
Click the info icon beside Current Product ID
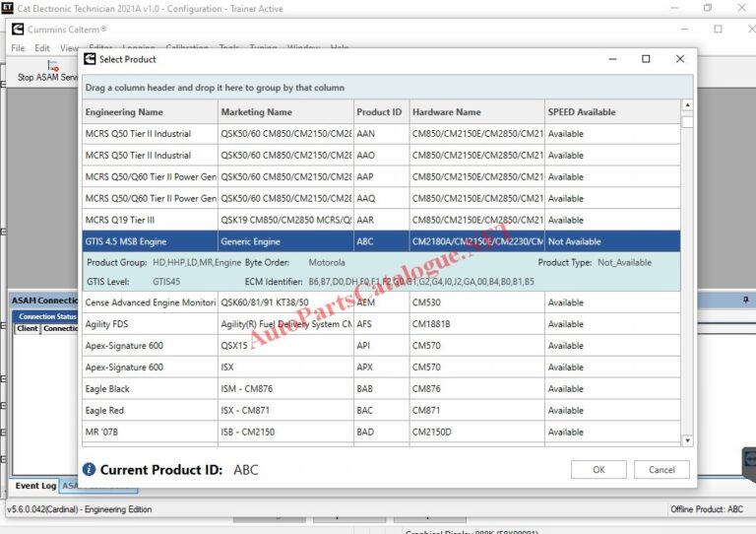(90, 469)
